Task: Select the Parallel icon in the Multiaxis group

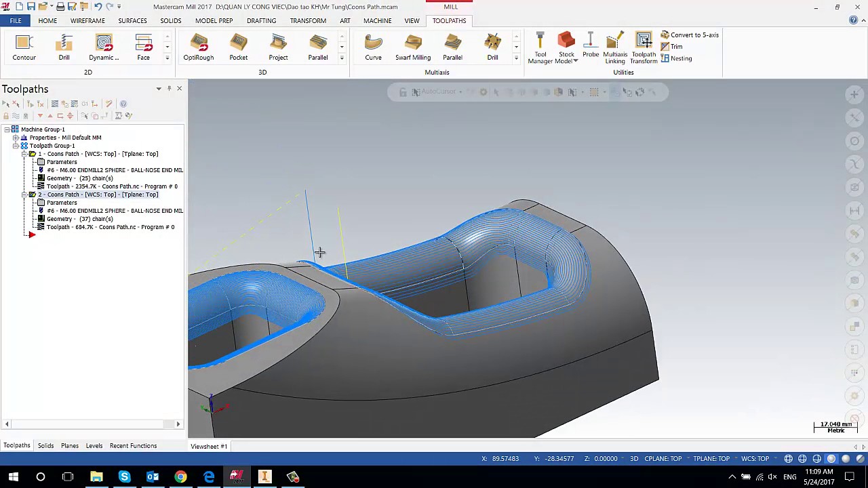Action: click(x=452, y=47)
